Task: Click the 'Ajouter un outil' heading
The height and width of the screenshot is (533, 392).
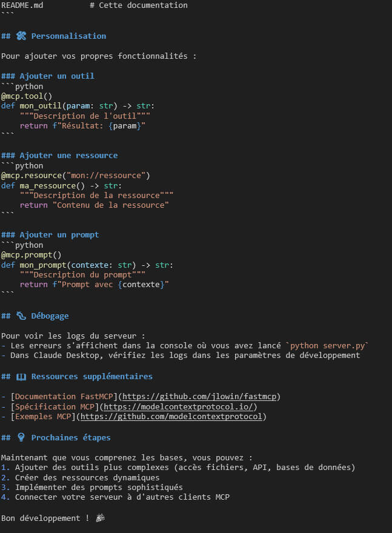Action: 56,76
